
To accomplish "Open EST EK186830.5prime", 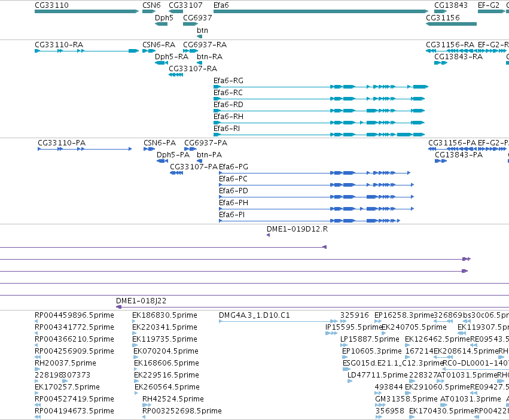I will pos(164,315).
